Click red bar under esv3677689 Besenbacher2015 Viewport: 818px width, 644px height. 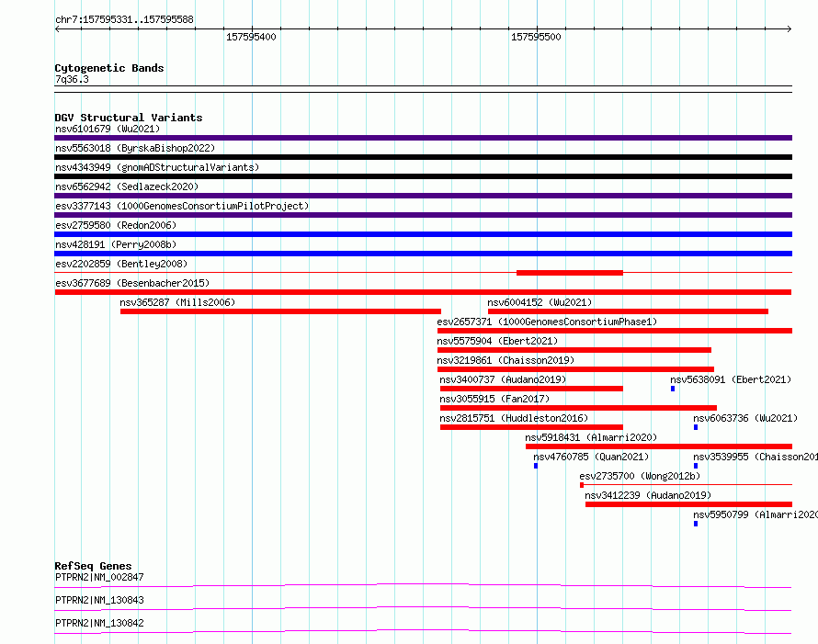tap(423, 292)
